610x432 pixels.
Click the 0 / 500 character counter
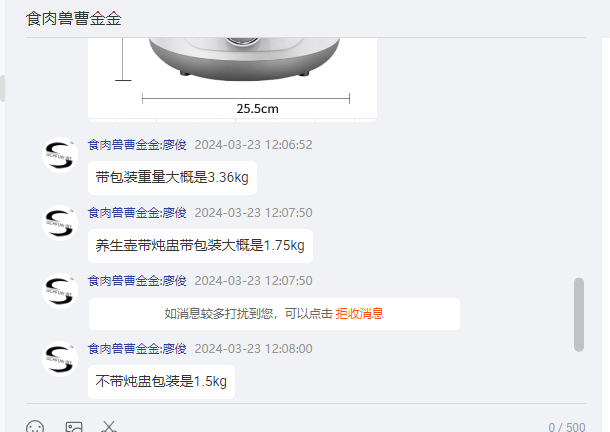[x=567, y=427]
